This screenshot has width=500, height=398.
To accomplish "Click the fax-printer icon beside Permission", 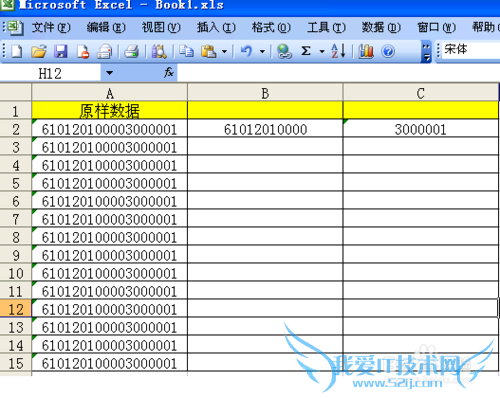I will pyautogui.click(x=105, y=52).
